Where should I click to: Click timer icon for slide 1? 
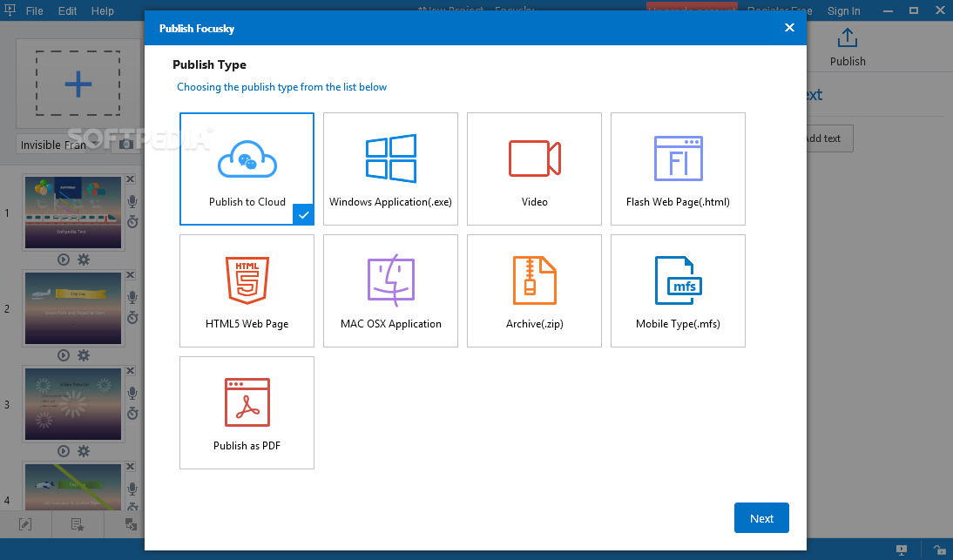pos(132,222)
